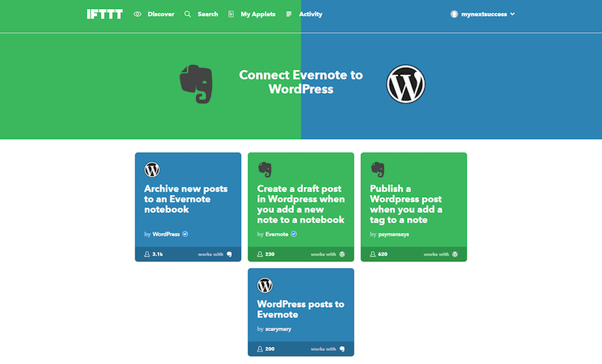
Task: Click works-with Evernote icon on Archive card
Action: tap(229, 255)
